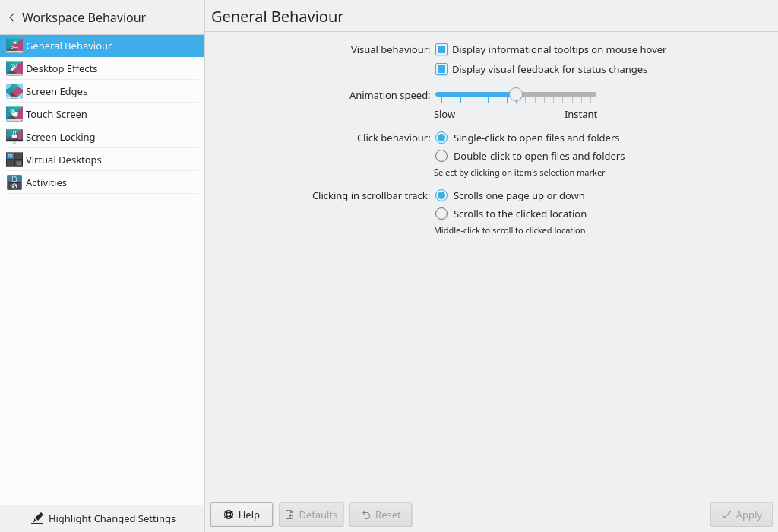Click the Animation speed label
Image resolution: width=778 pixels, height=532 pixels.
pyautogui.click(x=390, y=95)
